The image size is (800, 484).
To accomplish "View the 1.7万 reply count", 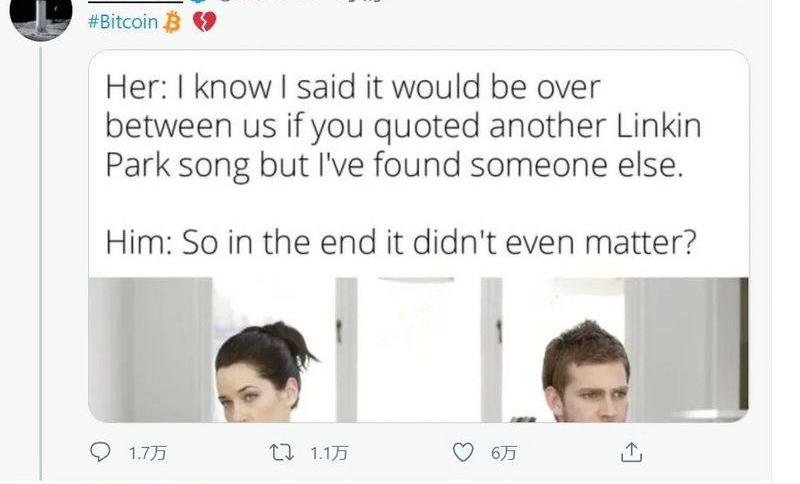I will click(x=148, y=453).
